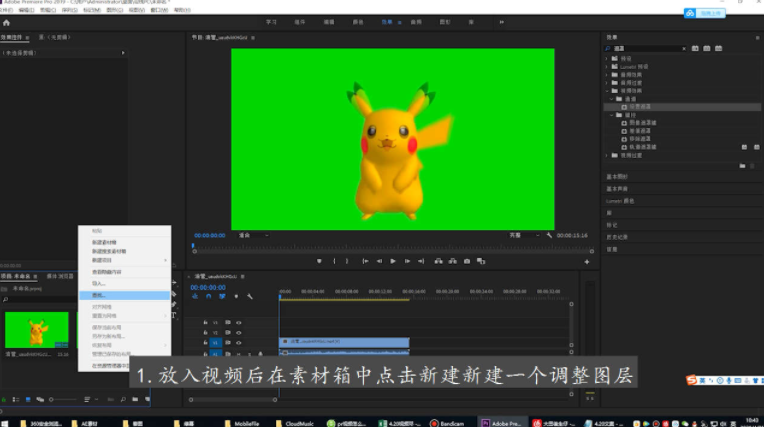Screen dimensions: 764x427
Task: Hide the middle video track output
Action: 239,333
